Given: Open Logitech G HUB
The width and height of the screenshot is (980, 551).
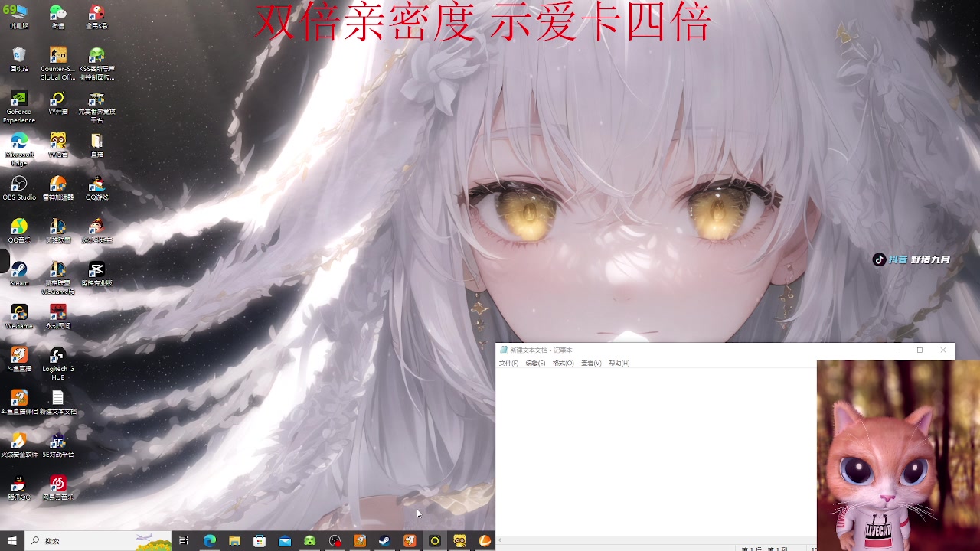Looking at the screenshot, I should tap(57, 354).
